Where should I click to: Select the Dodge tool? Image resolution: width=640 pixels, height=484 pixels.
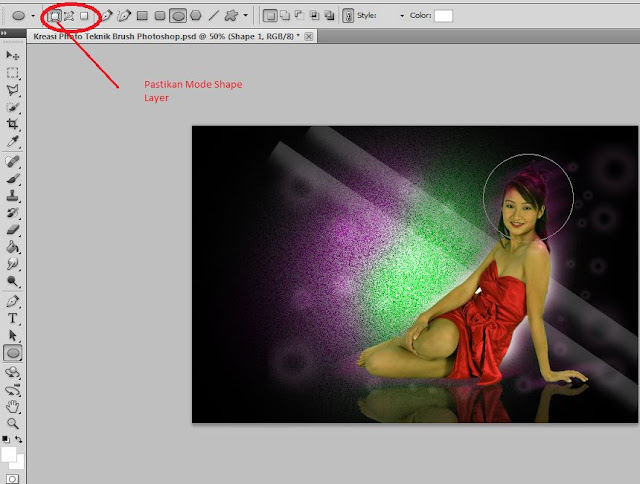pos(13,281)
